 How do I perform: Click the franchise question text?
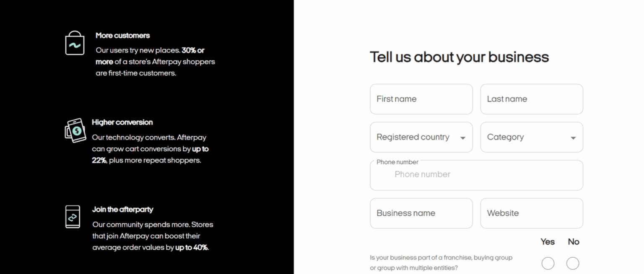(x=441, y=263)
